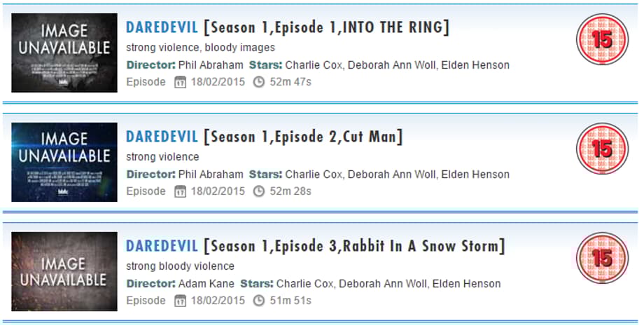This screenshot has height=328, width=644.
Task: Click the 15 rating badge for Cut Man
Action: (x=602, y=149)
